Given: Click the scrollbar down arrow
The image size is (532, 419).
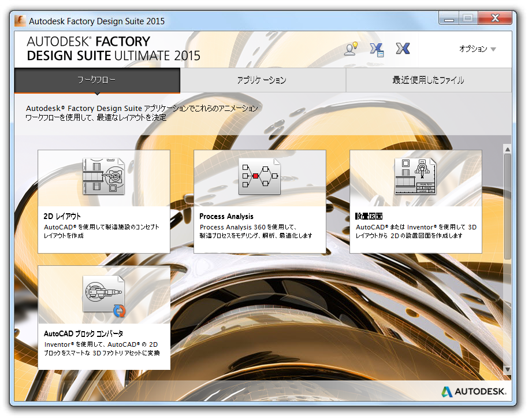Looking at the screenshot, I should [508, 369].
